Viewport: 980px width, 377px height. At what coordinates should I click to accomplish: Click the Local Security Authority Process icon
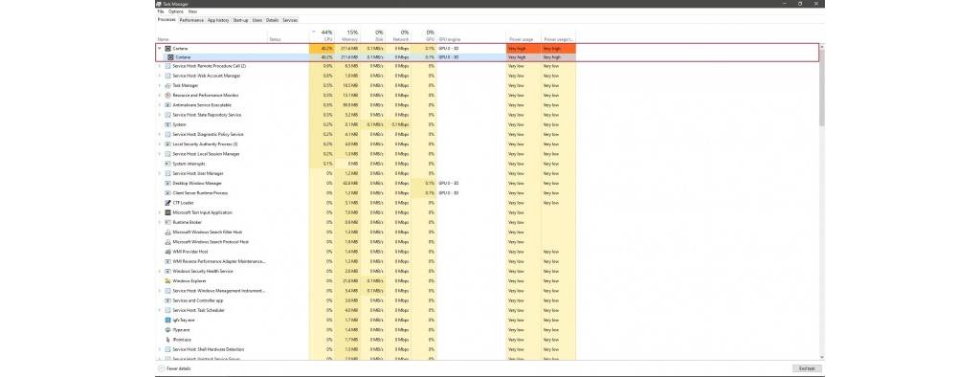tap(167, 144)
